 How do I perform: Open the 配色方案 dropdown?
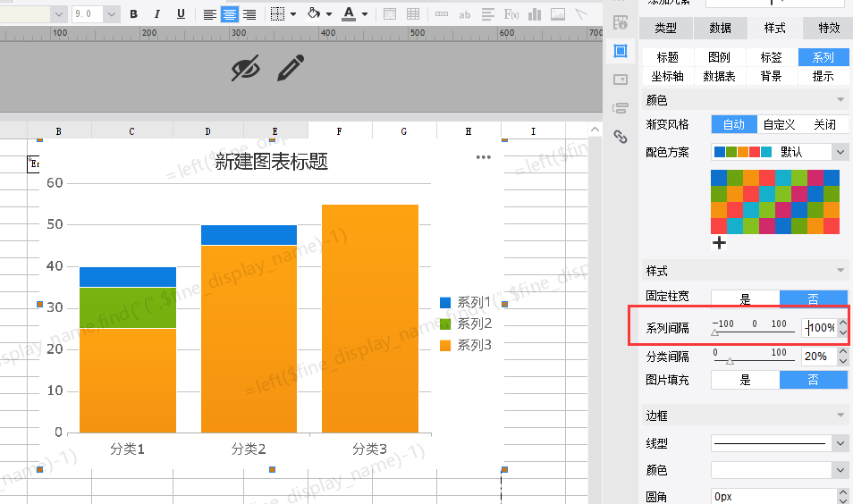839,152
